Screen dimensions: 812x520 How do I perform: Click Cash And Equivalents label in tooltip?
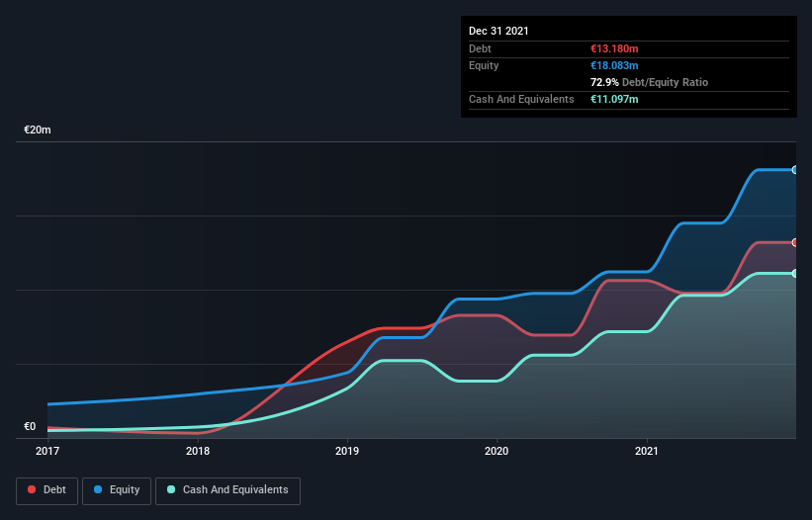point(521,99)
